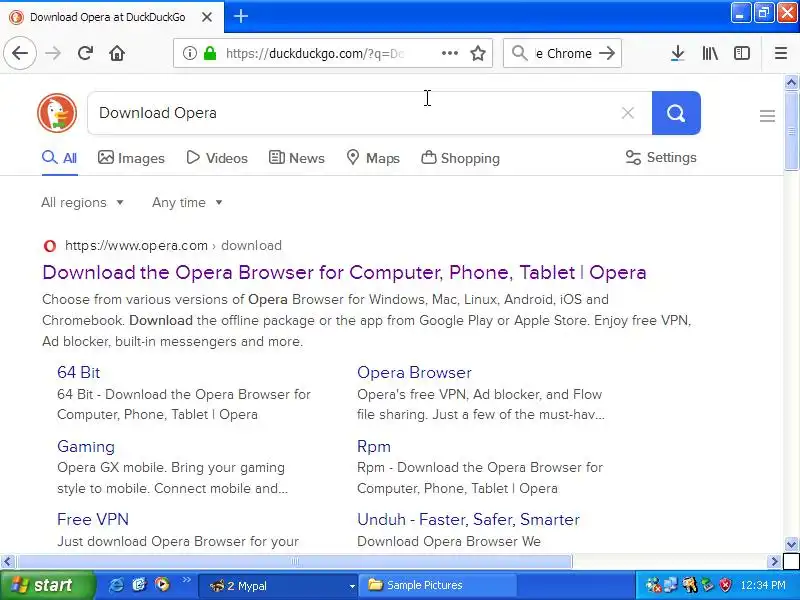This screenshot has width=800, height=600.
Task: Go back to the previous page
Action: point(20,53)
